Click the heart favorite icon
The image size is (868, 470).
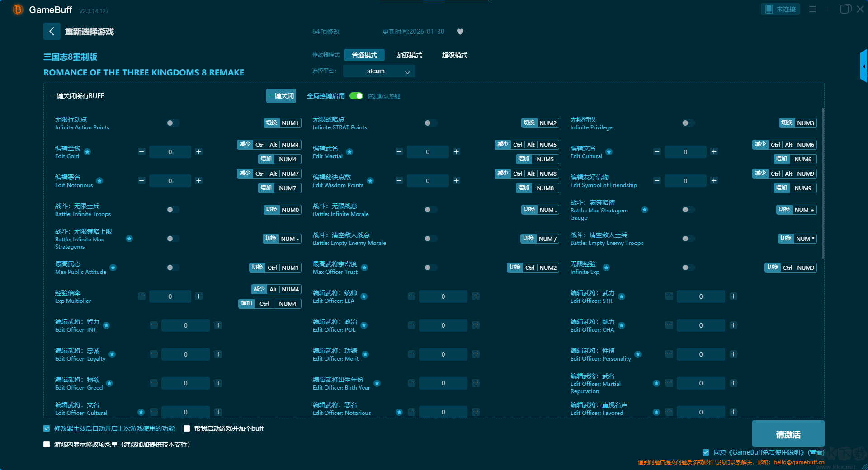(460, 32)
